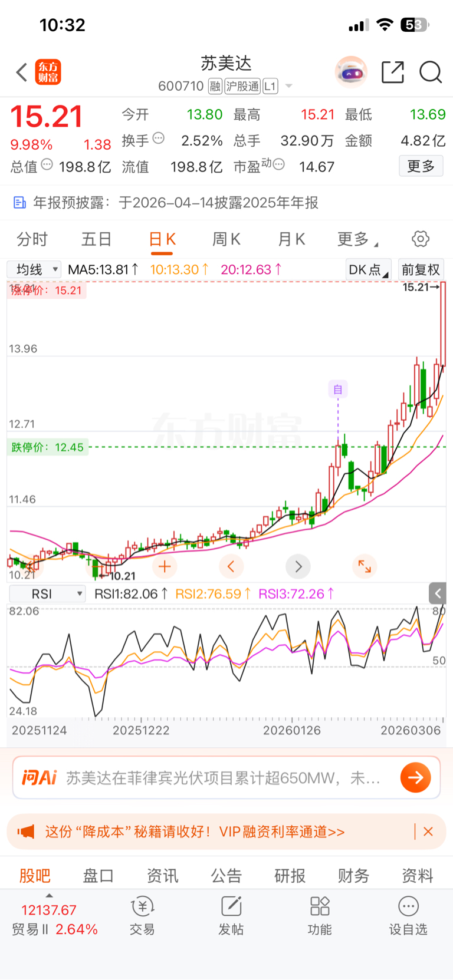
Task: Close the VIP融资 promo banner
Action: (428, 831)
